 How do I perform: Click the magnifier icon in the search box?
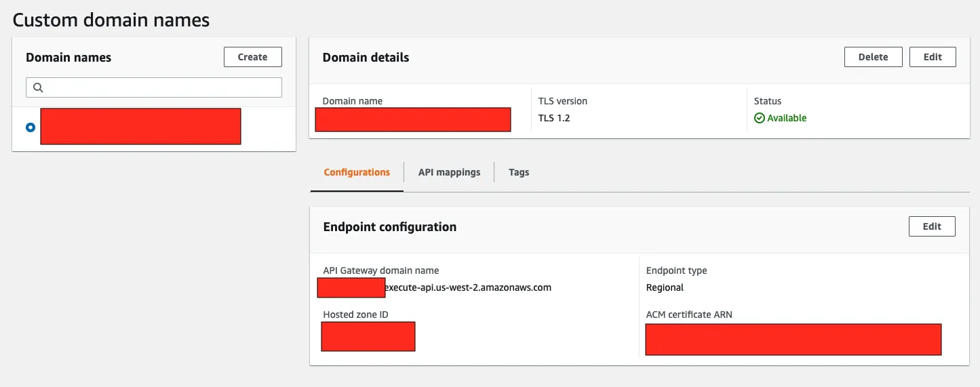[x=38, y=87]
